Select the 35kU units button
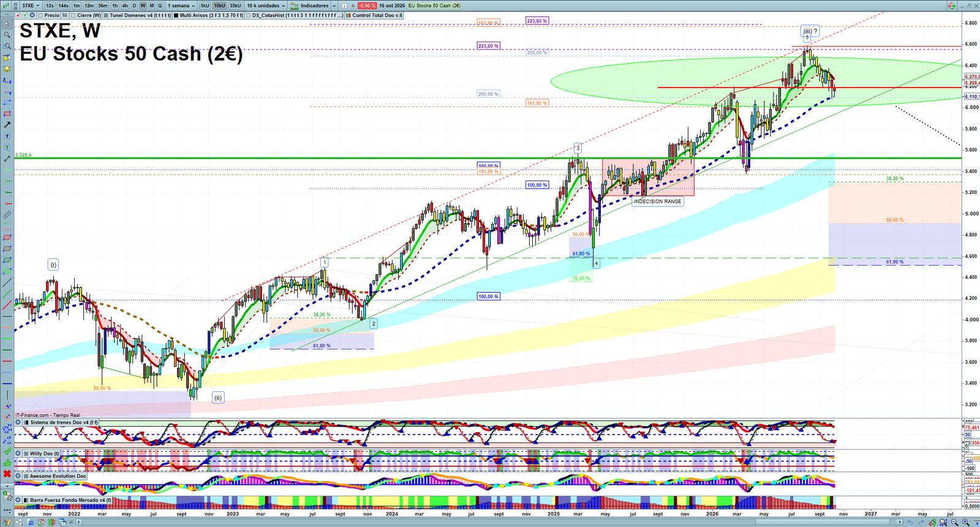Screen dimensions: 980x527 [235, 6]
